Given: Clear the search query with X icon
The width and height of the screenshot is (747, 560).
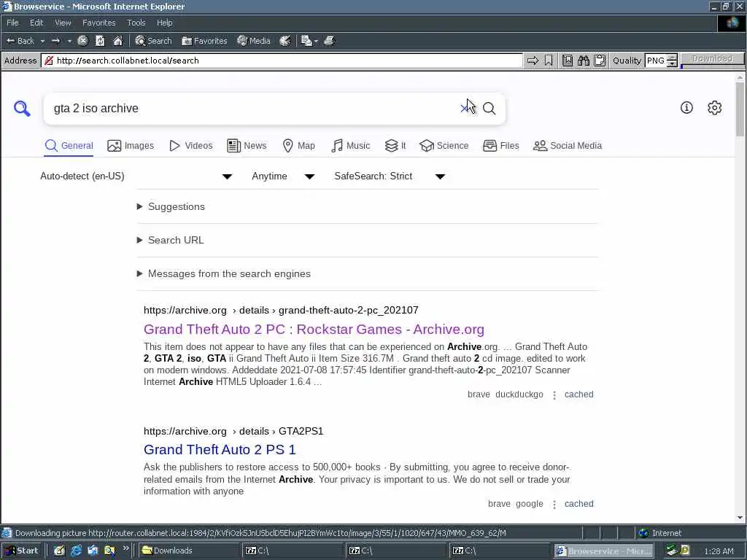Looking at the screenshot, I should click(465, 109).
